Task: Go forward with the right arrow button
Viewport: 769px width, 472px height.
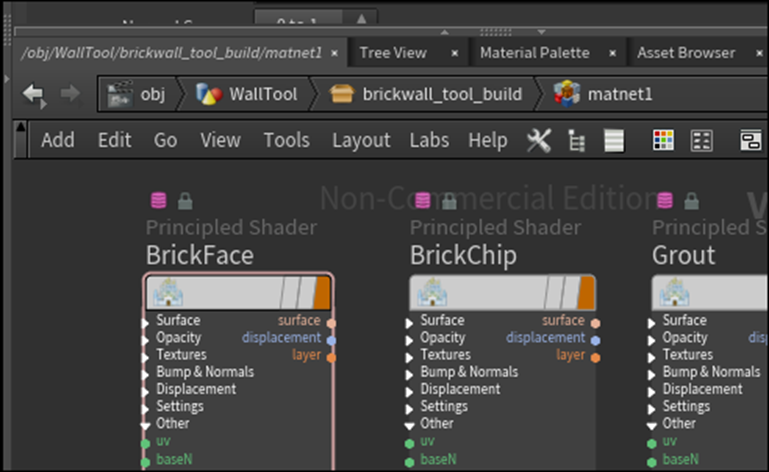Action: pyautogui.click(x=70, y=93)
